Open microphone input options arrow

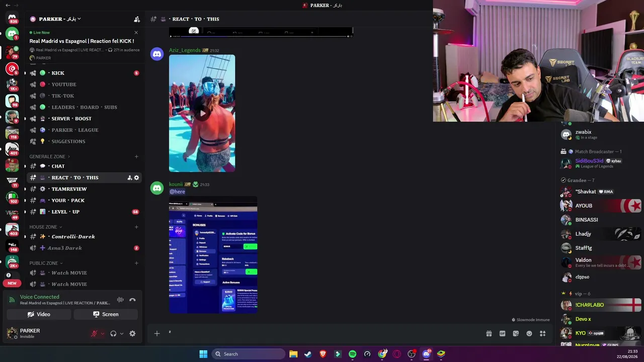coord(103,333)
